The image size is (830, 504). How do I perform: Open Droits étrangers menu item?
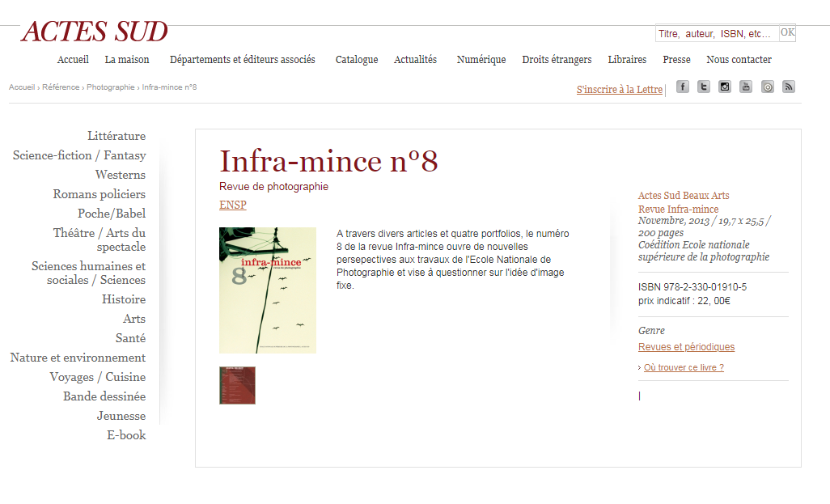(557, 60)
